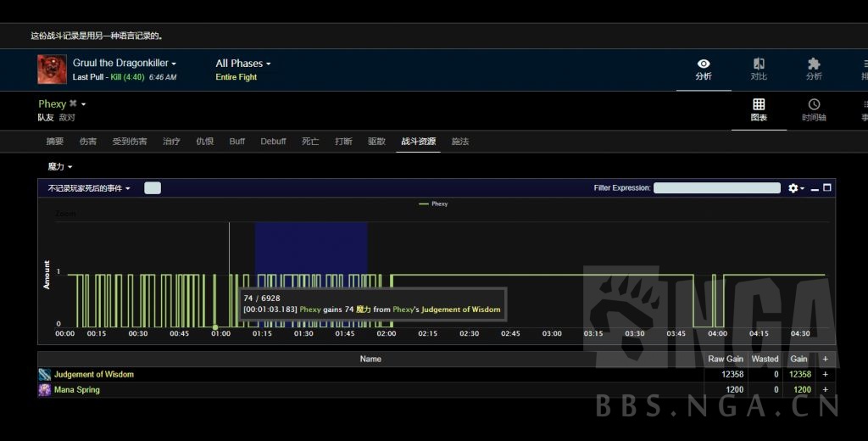Viewport: 868px width, 441px height.
Task: Sort table by Raw Gain column
Action: tap(726, 359)
